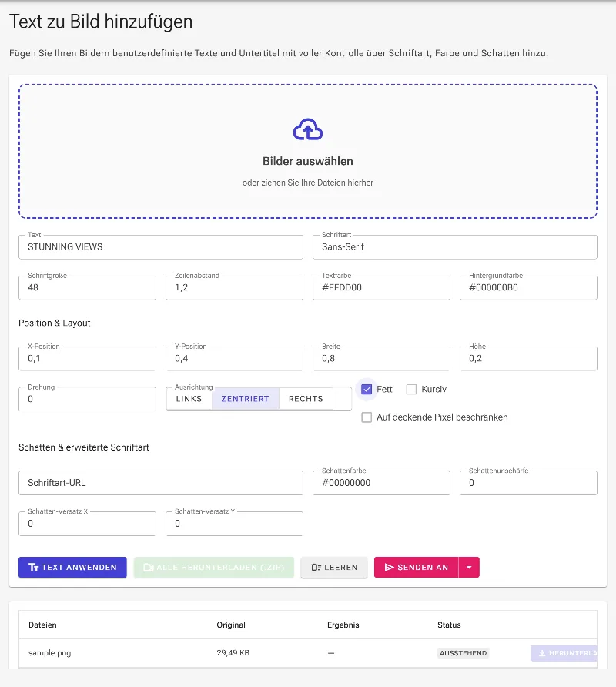Click the Schatten-Versatz Y field
This screenshot has height=687, width=616.
pyautogui.click(x=234, y=523)
